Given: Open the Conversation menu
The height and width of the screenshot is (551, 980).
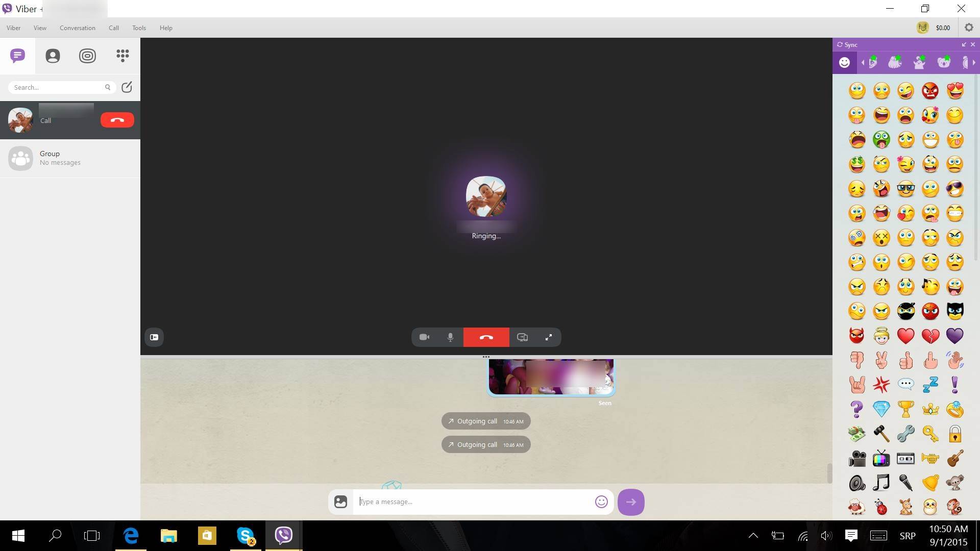Looking at the screenshot, I should point(77,28).
